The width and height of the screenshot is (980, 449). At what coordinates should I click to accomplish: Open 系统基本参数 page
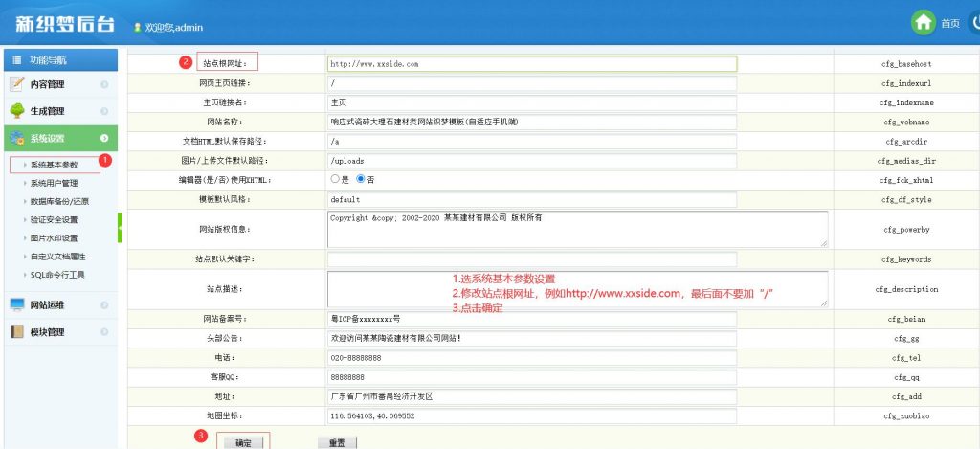[54, 165]
